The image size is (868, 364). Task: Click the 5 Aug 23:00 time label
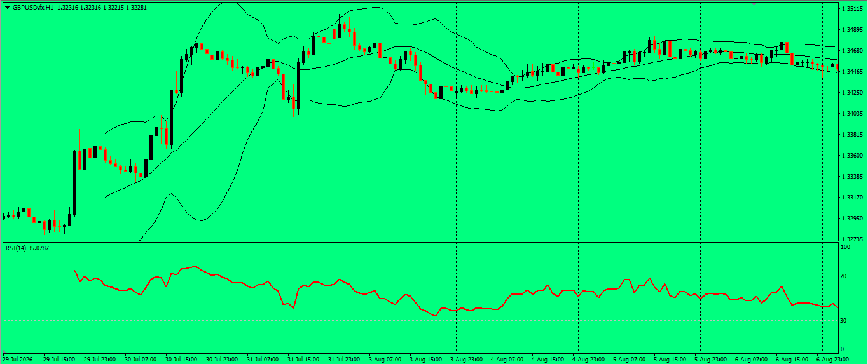point(710,360)
